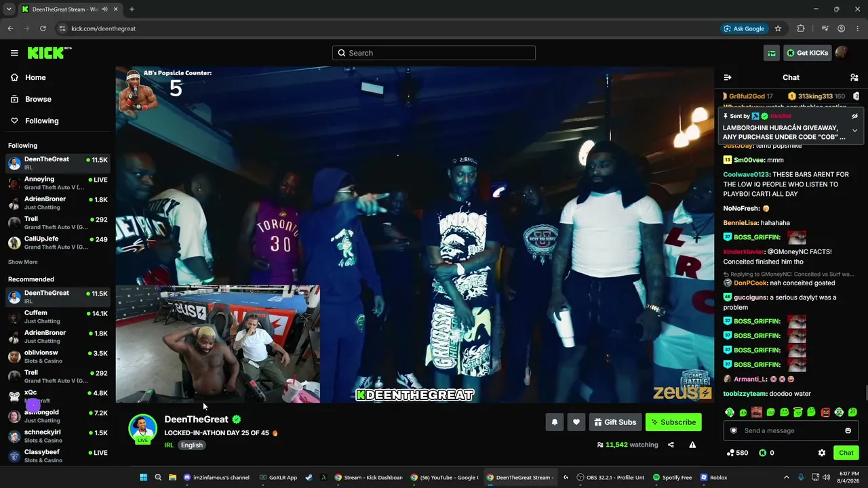Collapse the chat panel with arrow icon
Viewport: 868px width, 488px height.
(728, 77)
